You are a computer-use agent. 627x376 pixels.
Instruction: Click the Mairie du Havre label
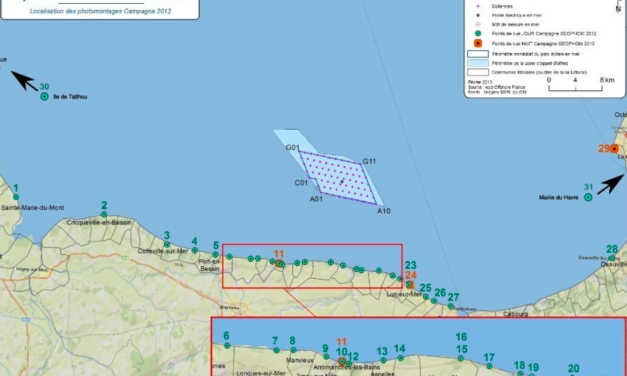(x=559, y=198)
